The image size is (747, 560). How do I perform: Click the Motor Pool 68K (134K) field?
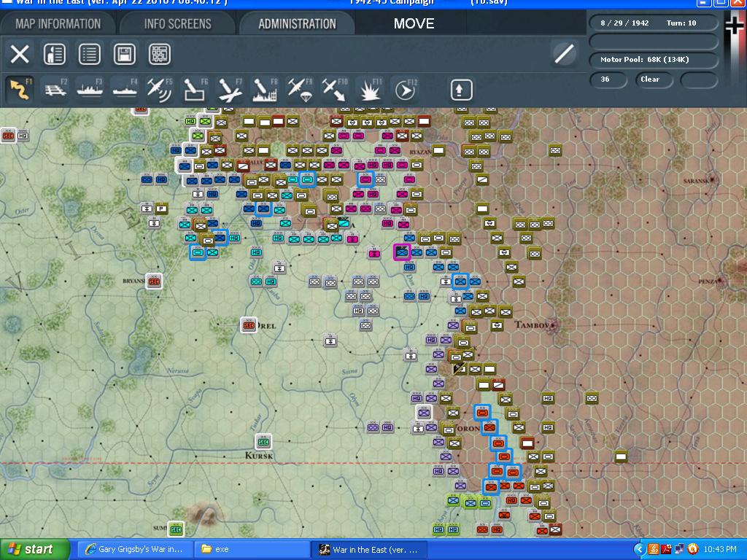coord(654,60)
